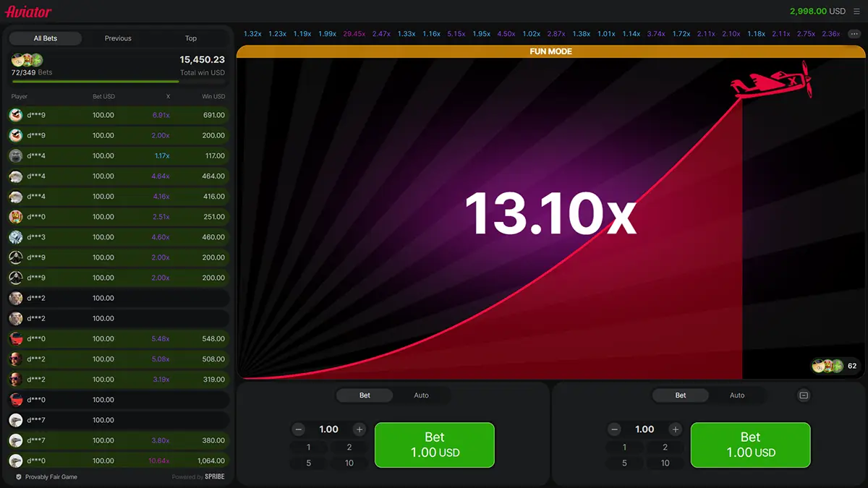Click the 6.91x multiplier in bets list
Screen dimensions: 868x488
tap(161, 115)
